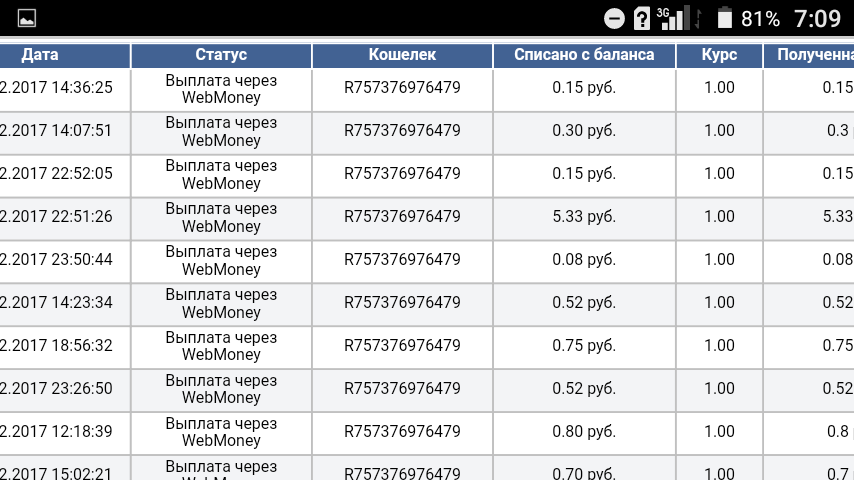Tap the SIM card question mark icon
This screenshot has width=854, height=480.
tap(639, 18)
